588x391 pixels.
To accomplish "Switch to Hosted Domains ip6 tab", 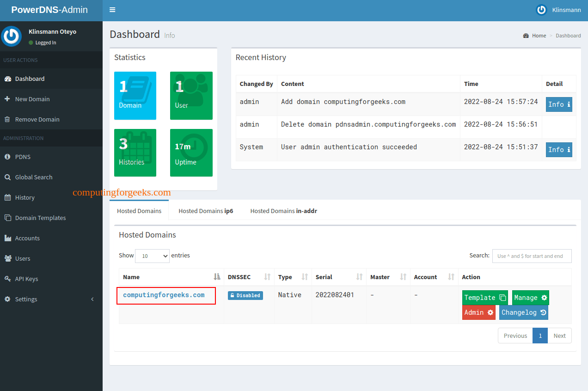I will [x=205, y=211].
